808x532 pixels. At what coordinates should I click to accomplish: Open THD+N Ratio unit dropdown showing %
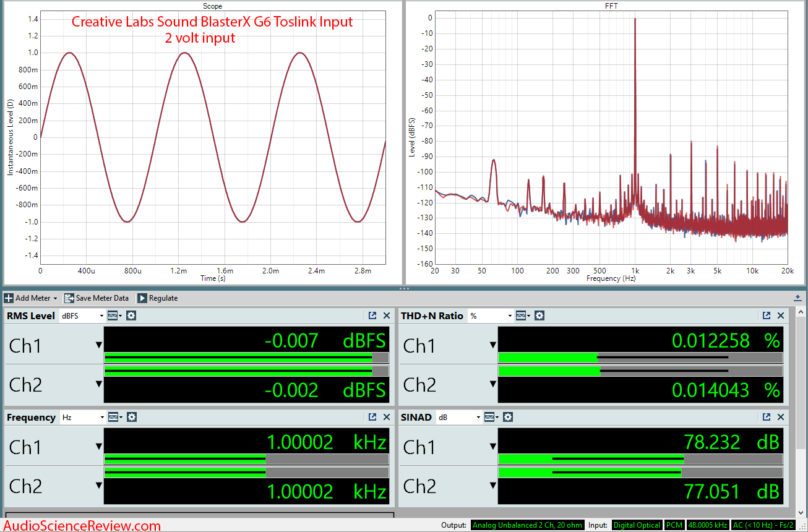point(491,315)
